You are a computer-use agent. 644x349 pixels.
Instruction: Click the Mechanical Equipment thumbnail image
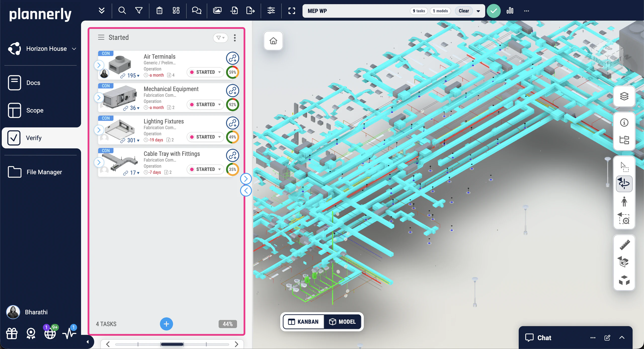click(x=120, y=97)
